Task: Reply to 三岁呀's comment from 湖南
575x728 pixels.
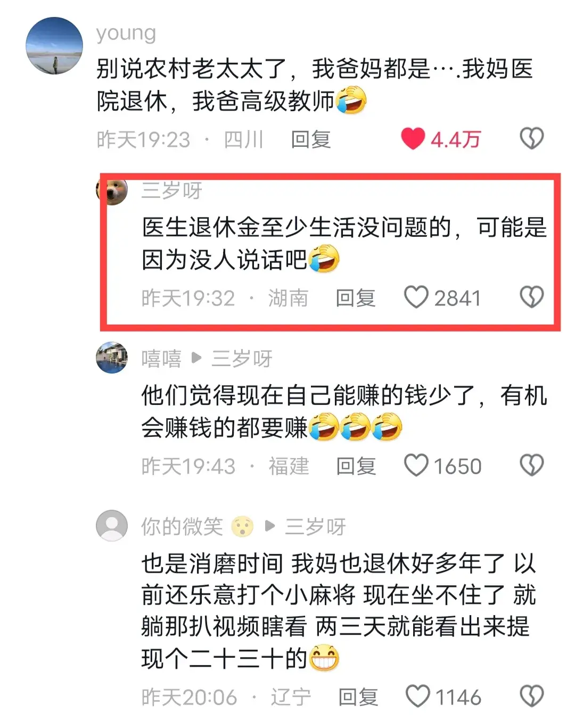Action: point(356,298)
